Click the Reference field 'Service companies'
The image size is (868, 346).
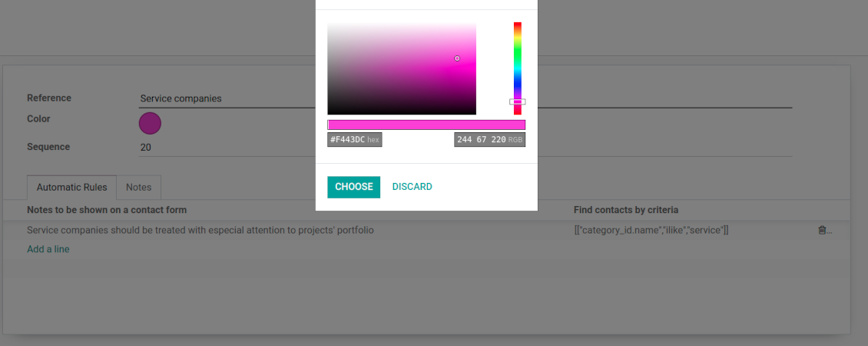(465, 98)
